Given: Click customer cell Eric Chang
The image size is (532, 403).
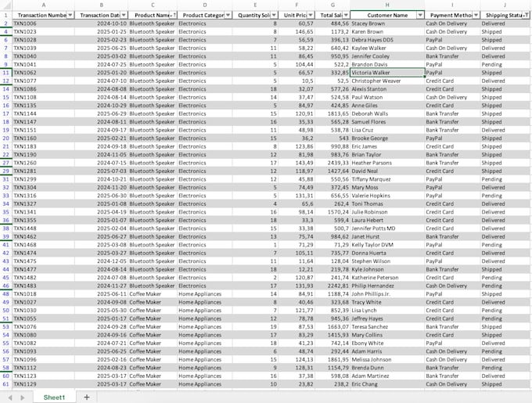Looking at the screenshot, I should (x=387, y=384).
